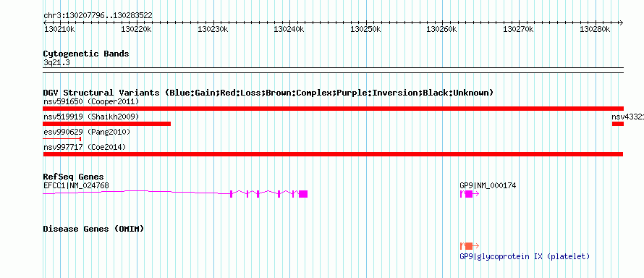Click the 130230k ruler tick label
Viewport: 644px width, 278px height.
213,29
